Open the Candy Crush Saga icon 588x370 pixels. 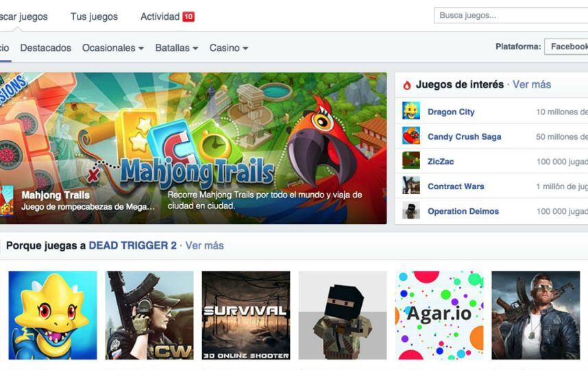coord(411,136)
